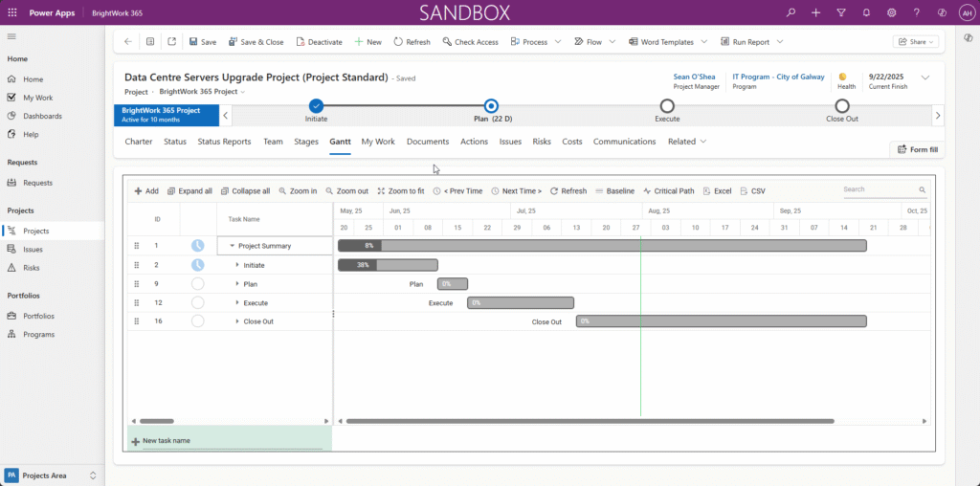The height and width of the screenshot is (486, 980).
Task: Open the AH account avatar
Action: (x=966, y=12)
